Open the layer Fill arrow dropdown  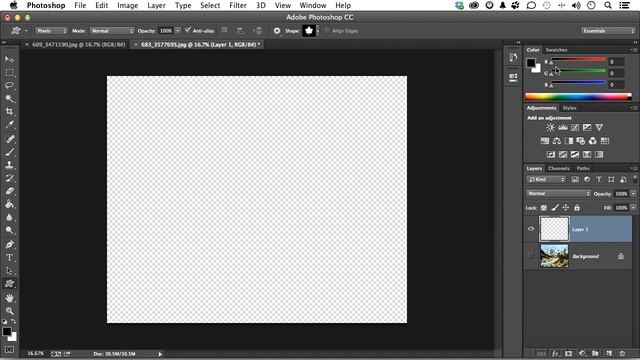(x=633, y=208)
